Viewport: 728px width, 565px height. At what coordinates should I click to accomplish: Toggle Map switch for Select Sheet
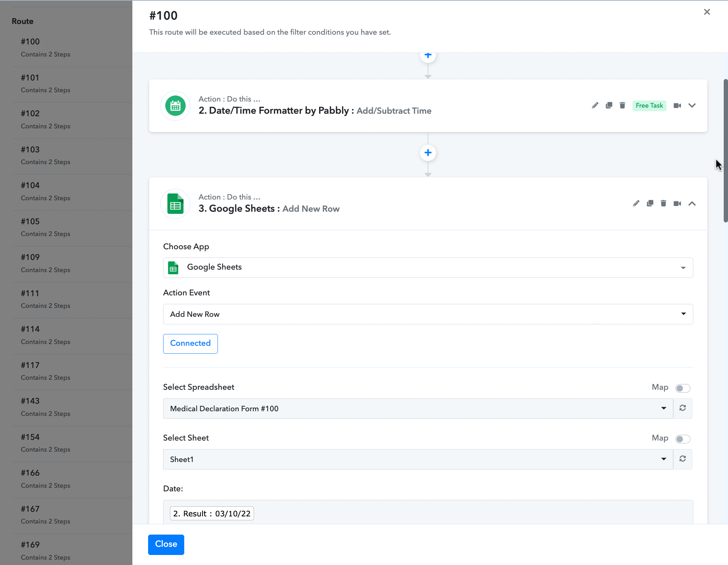click(683, 439)
